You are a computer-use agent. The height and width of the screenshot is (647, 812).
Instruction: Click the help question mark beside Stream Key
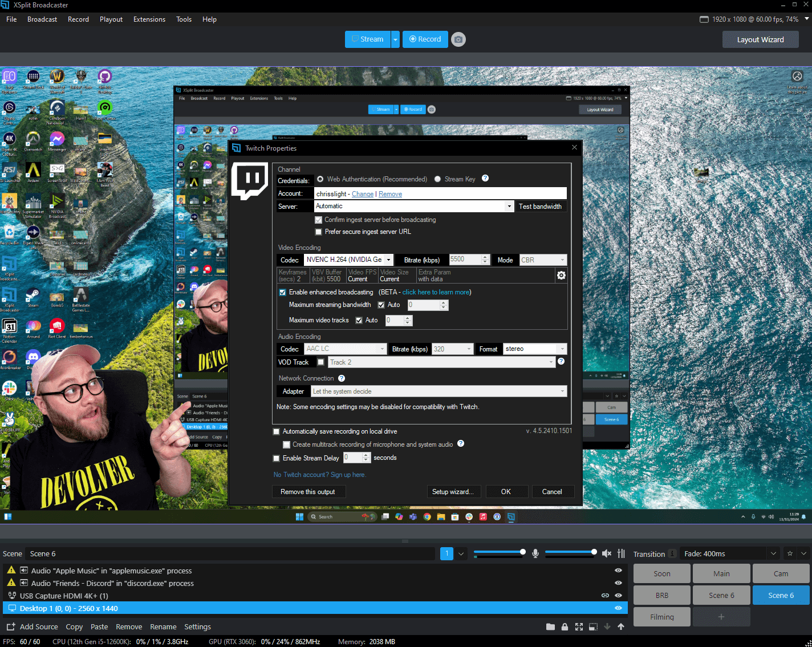coord(485,178)
